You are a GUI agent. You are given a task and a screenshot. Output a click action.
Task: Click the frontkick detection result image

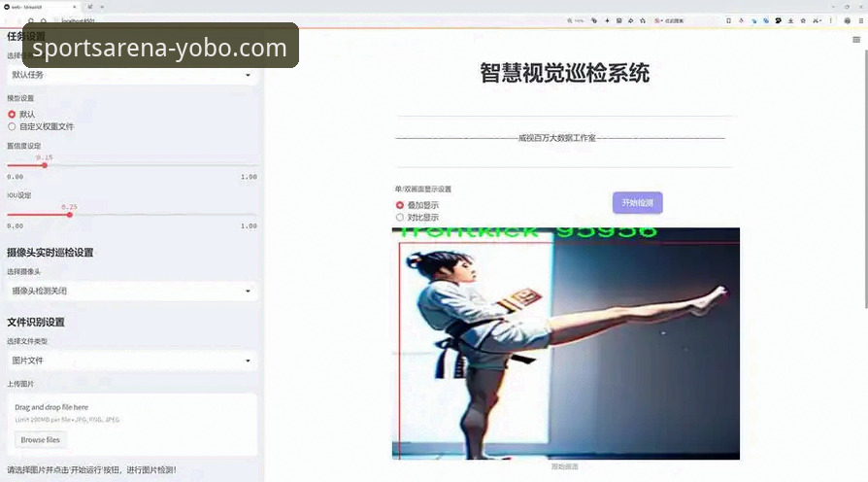point(566,343)
